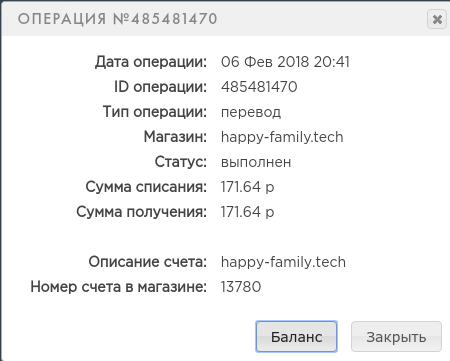Open the Баланс button

296,336
